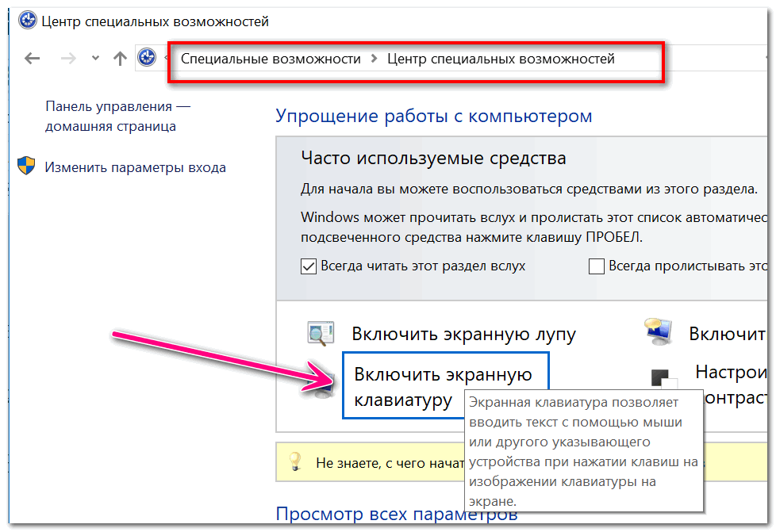Click the light bulb hint icon
Screen dimensions: 776x532
click(x=295, y=461)
